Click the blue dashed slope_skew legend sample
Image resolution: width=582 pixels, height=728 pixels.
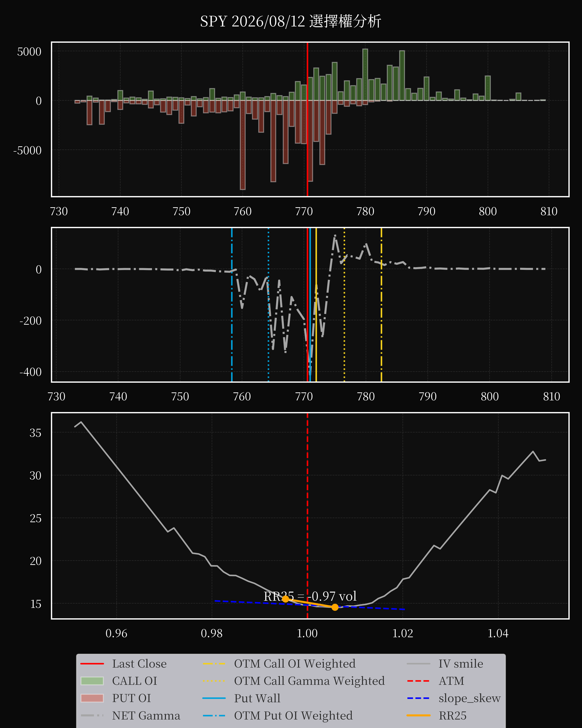tap(418, 698)
